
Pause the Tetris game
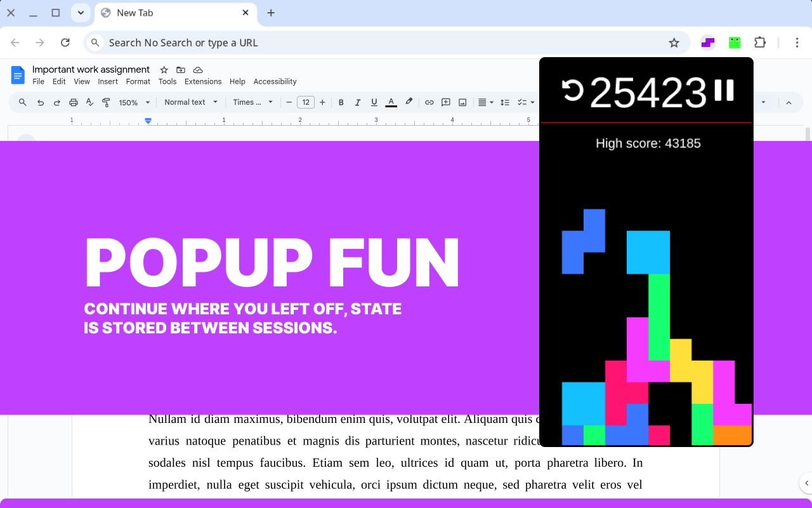(x=724, y=91)
